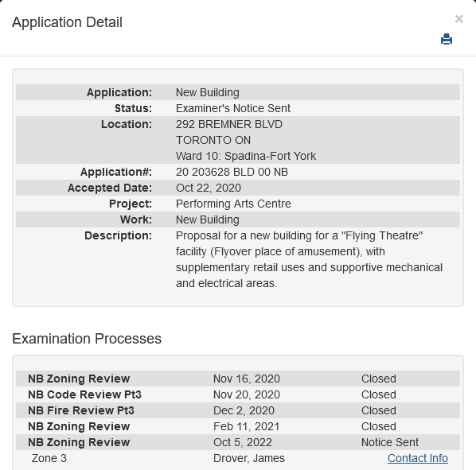
Task: Close the Application Detail dialog
Action: [459, 19]
